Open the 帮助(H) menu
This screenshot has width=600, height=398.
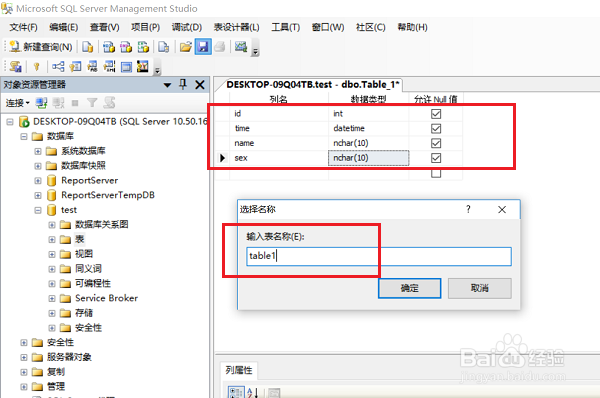(x=412, y=27)
